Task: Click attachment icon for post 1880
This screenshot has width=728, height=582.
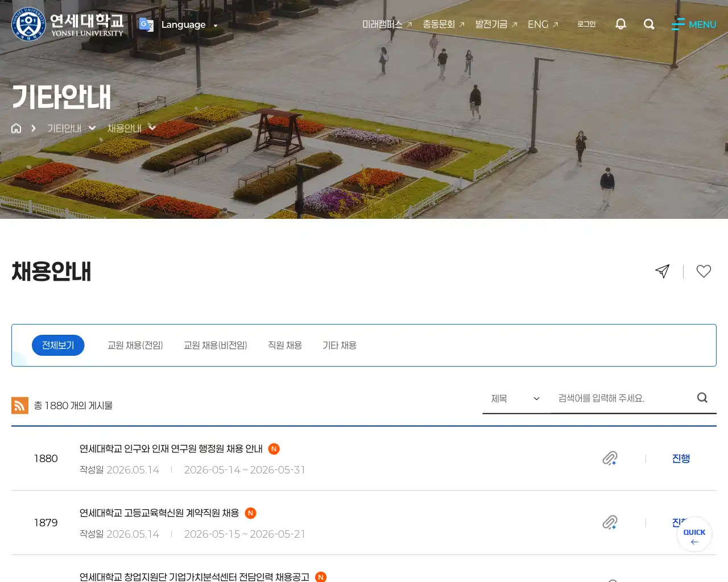Action: [x=610, y=458]
